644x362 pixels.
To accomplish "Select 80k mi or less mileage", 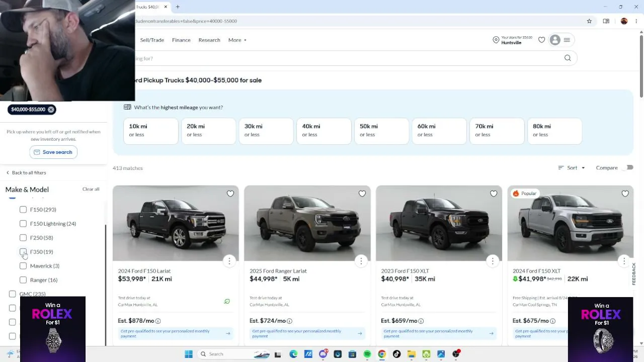I will (554, 131).
